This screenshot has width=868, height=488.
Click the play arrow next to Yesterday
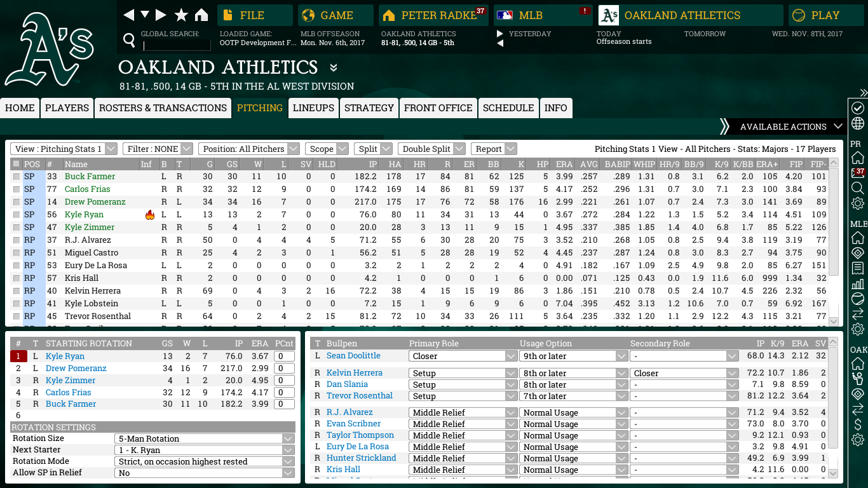500,34
